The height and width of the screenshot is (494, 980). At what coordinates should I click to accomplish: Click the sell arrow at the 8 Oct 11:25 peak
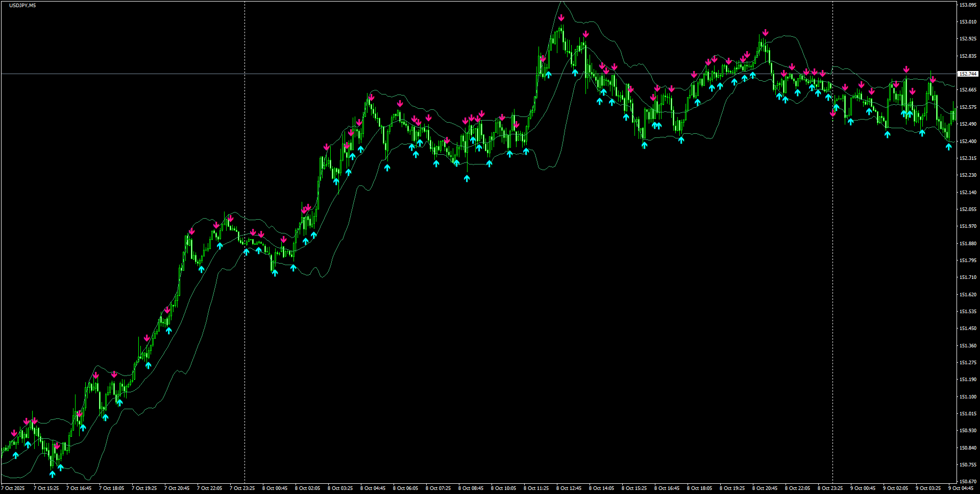click(561, 17)
